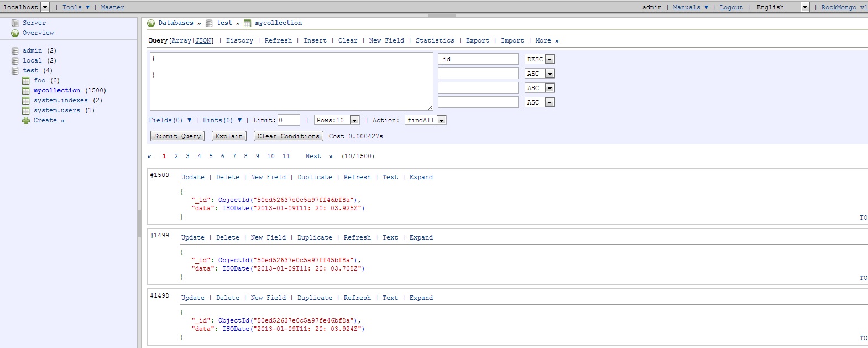Viewport: 868px width, 348px height.
Task: Click Update on record #1500
Action: pyautogui.click(x=192, y=178)
